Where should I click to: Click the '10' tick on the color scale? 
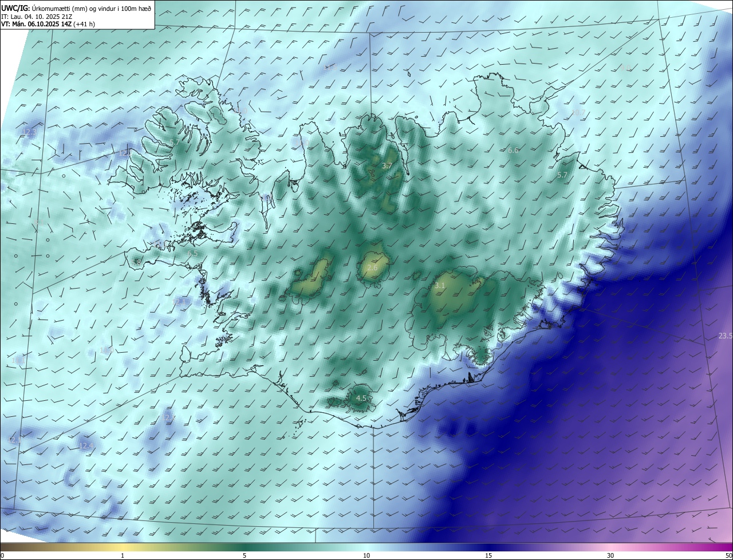(366, 555)
